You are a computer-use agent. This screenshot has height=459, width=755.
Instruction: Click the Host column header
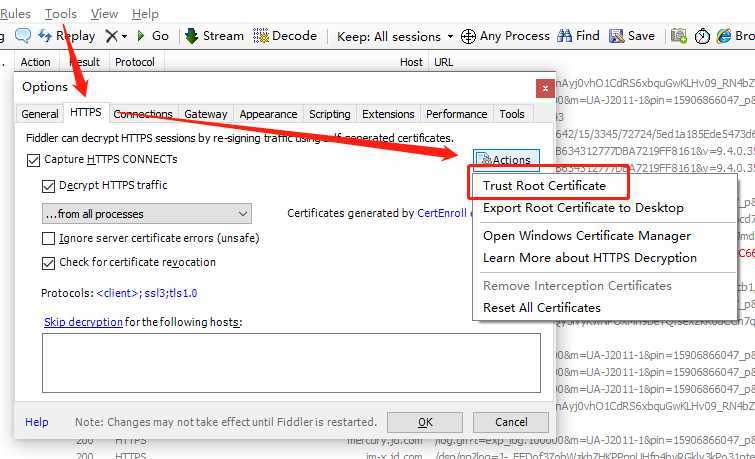411,62
